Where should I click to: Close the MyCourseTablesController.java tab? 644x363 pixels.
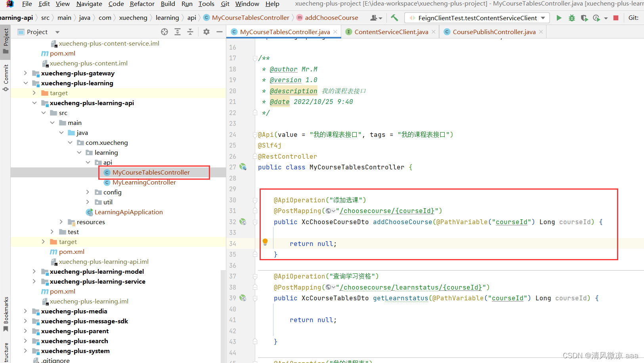click(335, 32)
